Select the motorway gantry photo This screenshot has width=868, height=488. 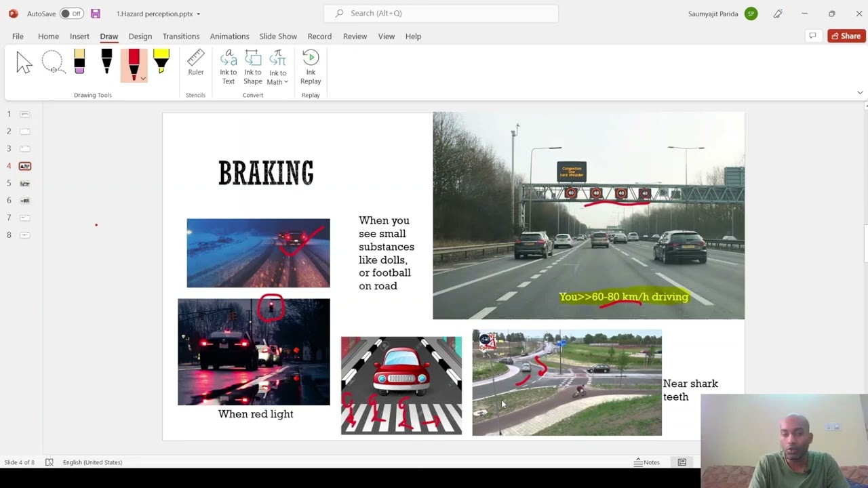(589, 216)
